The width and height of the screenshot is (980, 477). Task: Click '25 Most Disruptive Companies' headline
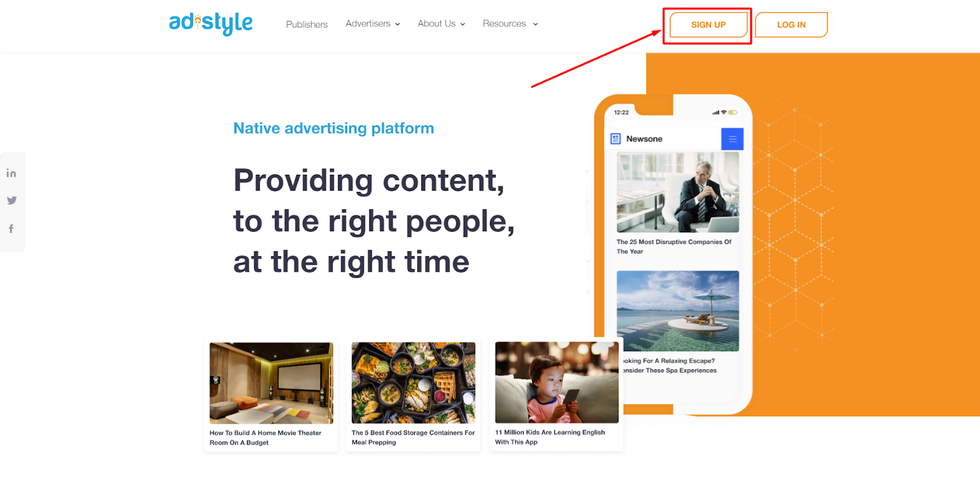pyautogui.click(x=674, y=246)
